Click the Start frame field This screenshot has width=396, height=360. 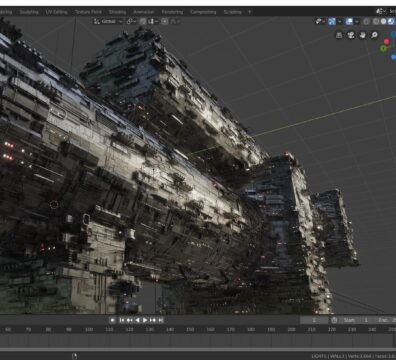point(356,320)
